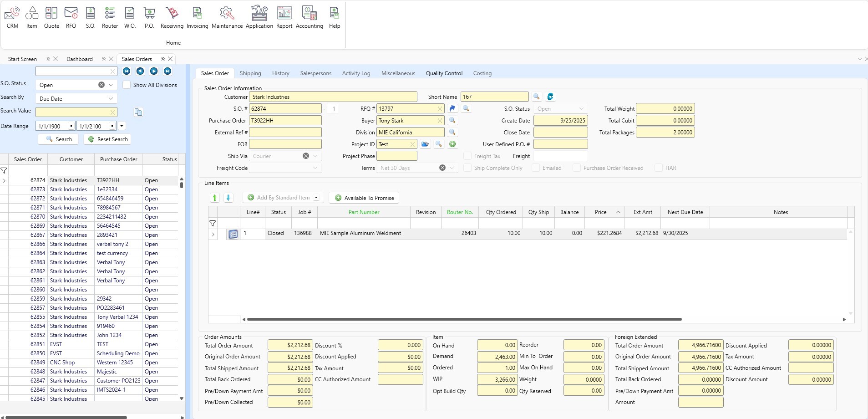Toggle the ITAR checkbox

[x=659, y=168]
